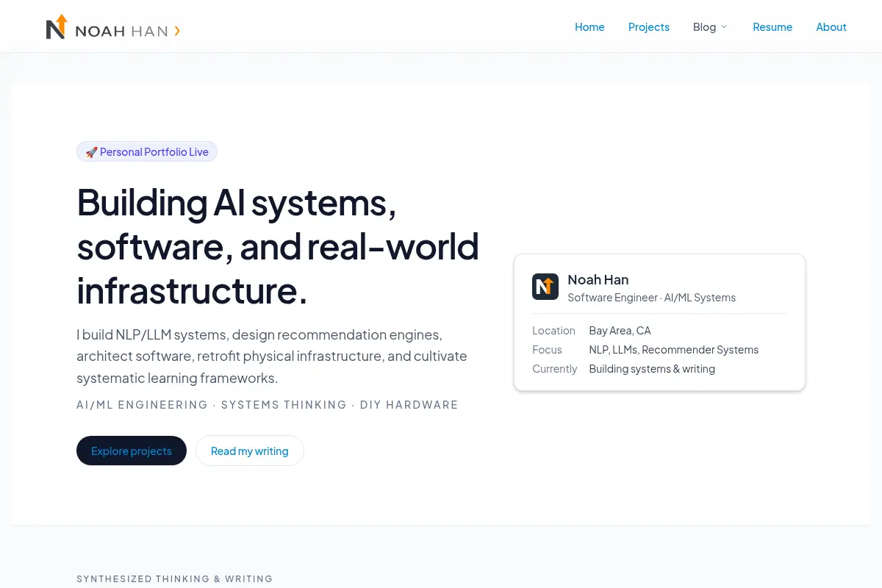Click the SYNTHESIZED THINKING & WRITING heading
The image size is (882, 588).
coord(174,579)
